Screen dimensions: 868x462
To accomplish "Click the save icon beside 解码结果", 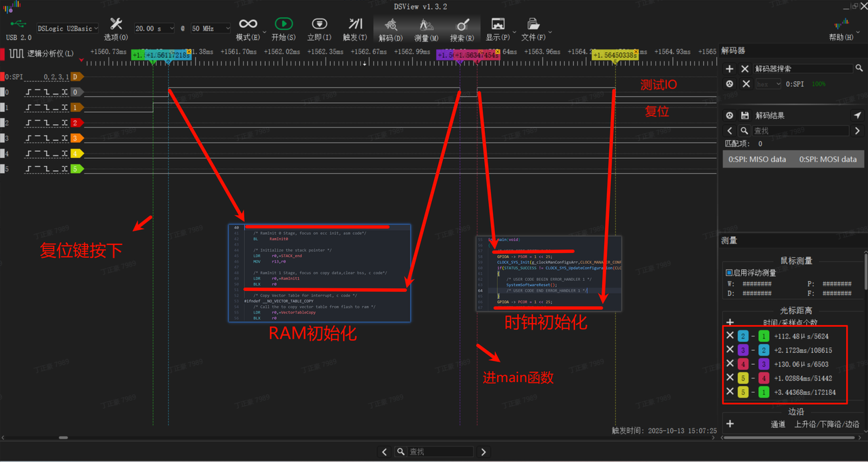I will point(745,115).
